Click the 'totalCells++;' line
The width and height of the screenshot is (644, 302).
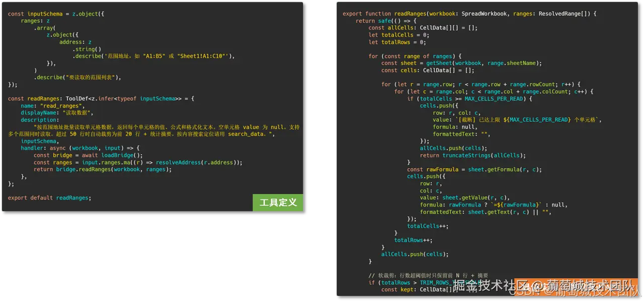tap(428, 226)
